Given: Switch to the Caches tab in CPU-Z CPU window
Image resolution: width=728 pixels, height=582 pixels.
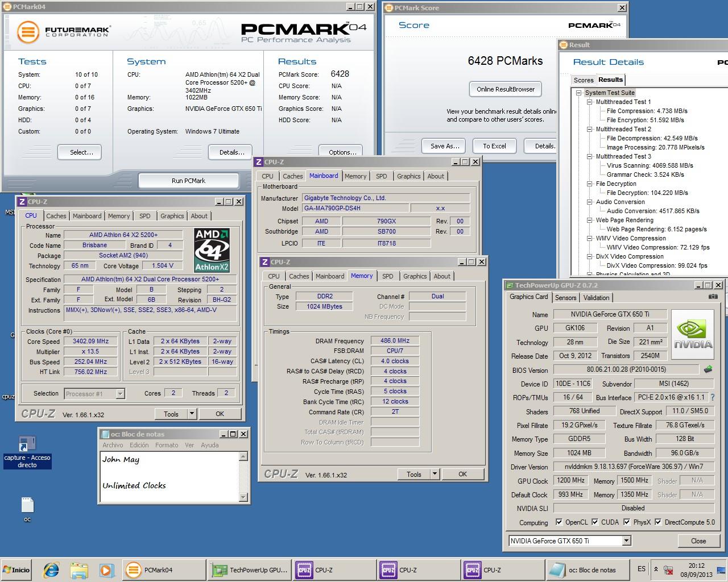Looking at the screenshot, I should coord(56,216).
